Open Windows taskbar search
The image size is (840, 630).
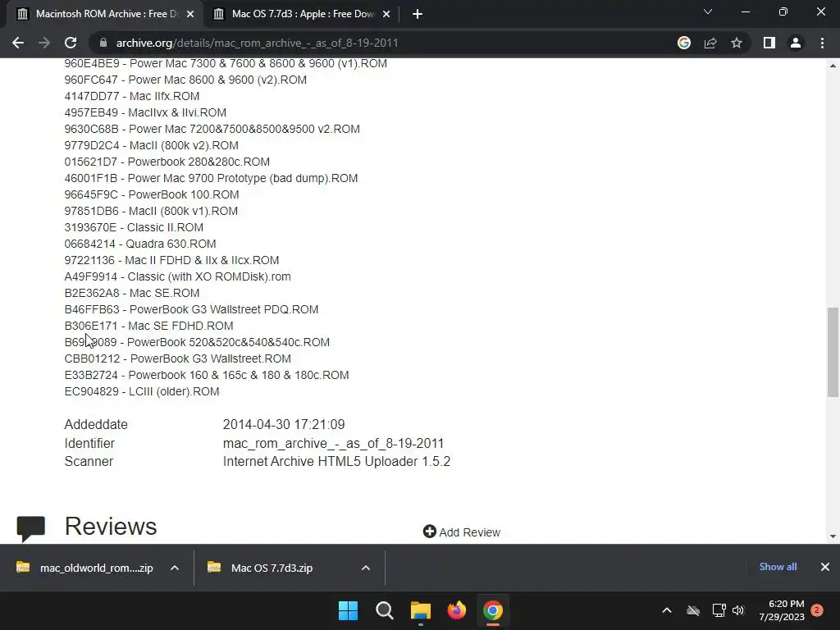(x=384, y=610)
